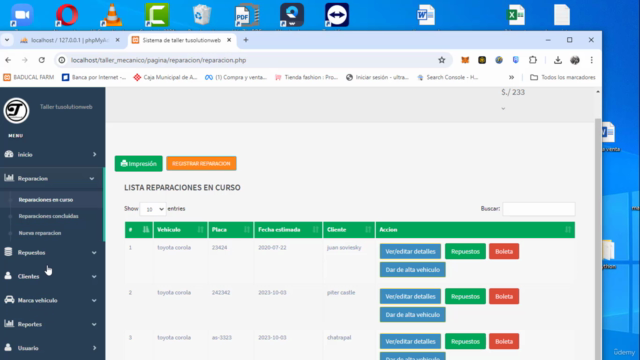The image size is (640, 360).
Task: Click into the Buscar search field
Action: 538,209
